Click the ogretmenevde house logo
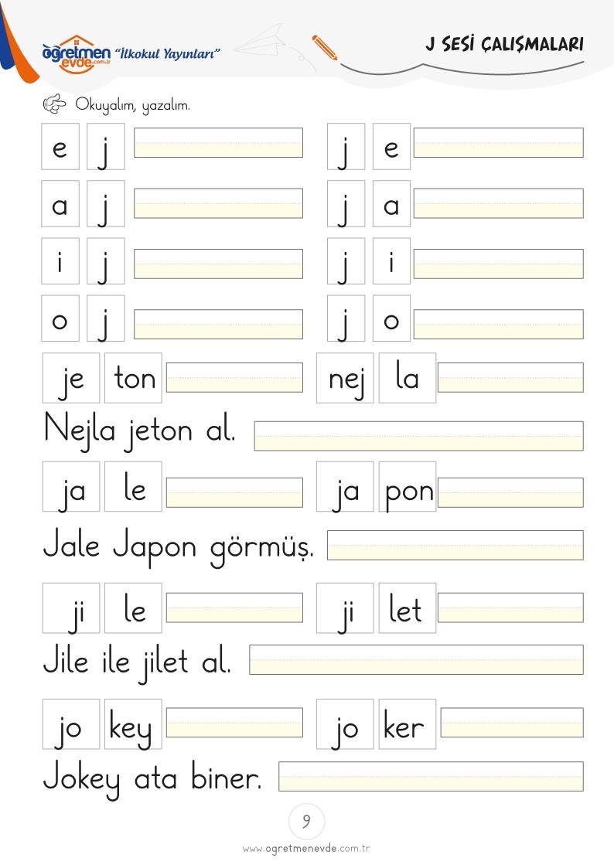Viewport: 614px width, 868px height. (x=77, y=54)
